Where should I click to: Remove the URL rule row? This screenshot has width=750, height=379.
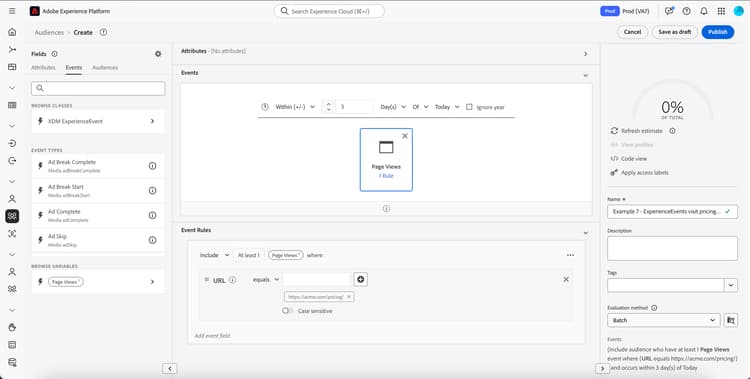[x=566, y=279]
